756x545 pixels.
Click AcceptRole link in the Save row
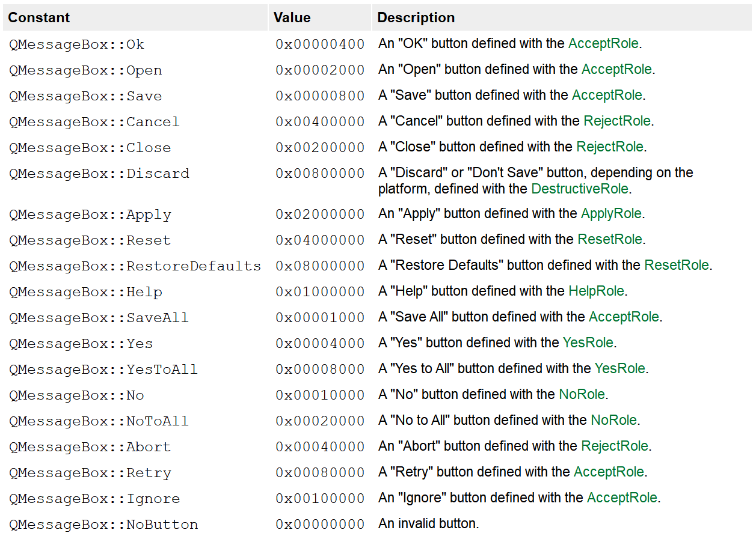tap(607, 95)
